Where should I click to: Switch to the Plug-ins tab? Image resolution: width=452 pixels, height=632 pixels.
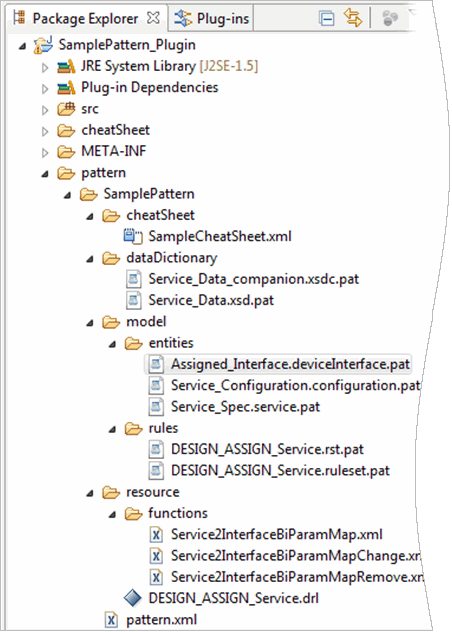point(211,19)
